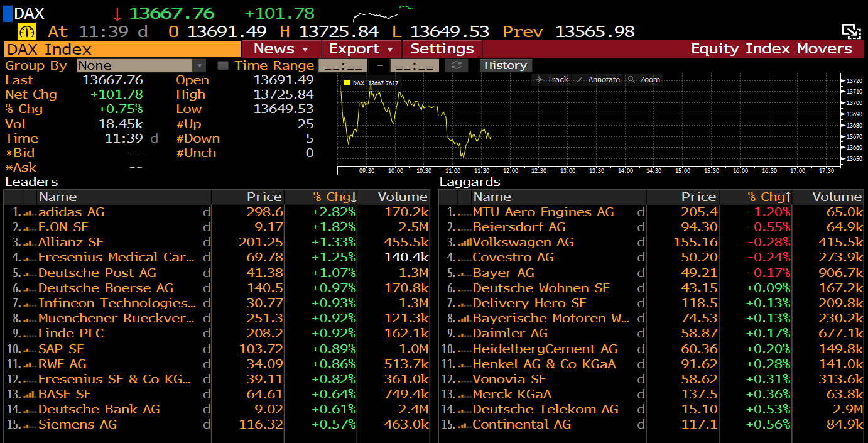This screenshot has width=868, height=443.
Task: Select Bayerische Motoren W row
Action: point(551,319)
